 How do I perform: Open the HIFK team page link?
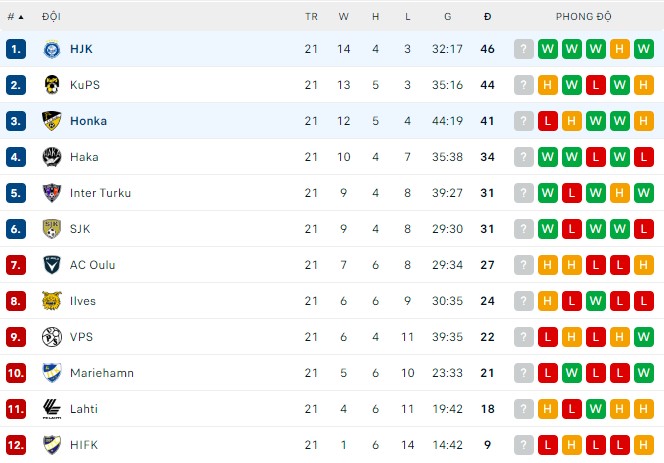(x=84, y=445)
